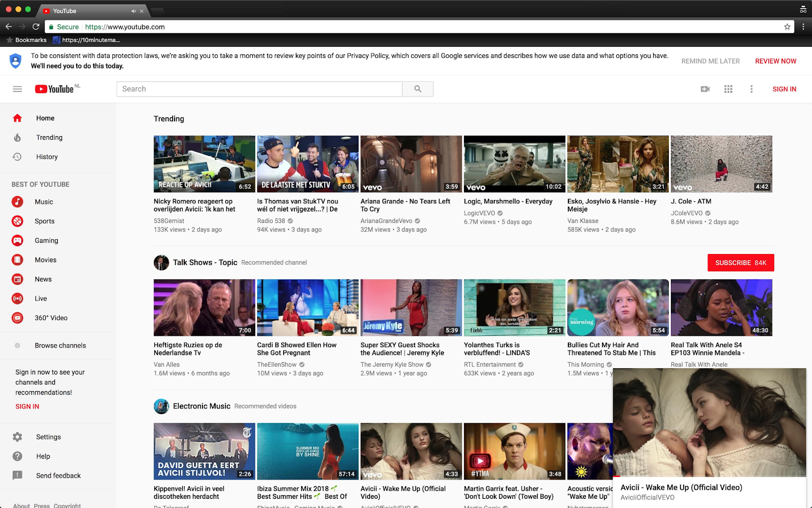Open Logic, Marshmello Everyday thumbnail
Image resolution: width=812 pixels, height=508 pixels.
click(515, 164)
